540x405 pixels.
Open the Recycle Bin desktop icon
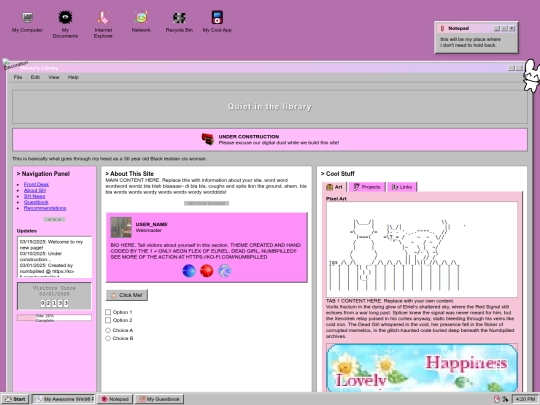click(x=179, y=22)
